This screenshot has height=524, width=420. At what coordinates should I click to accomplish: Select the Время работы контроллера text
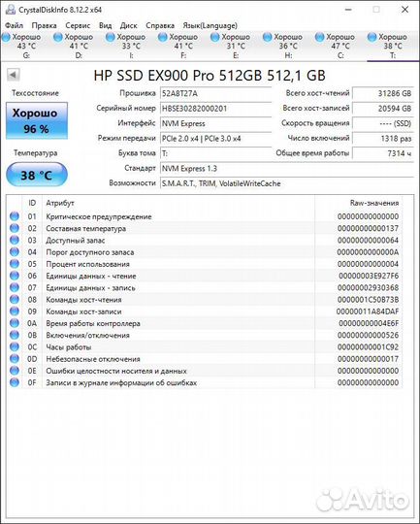pos(93,323)
